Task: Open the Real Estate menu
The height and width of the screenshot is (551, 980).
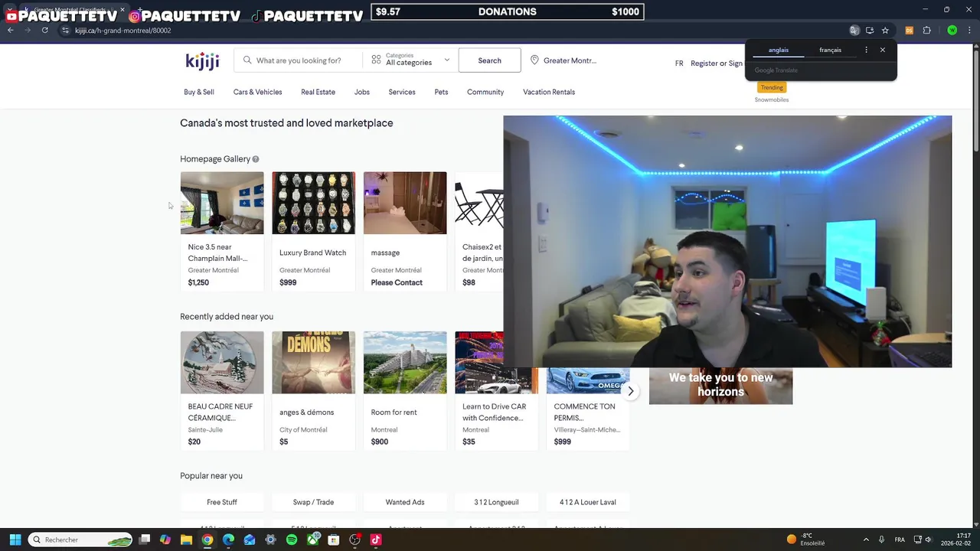Action: tap(318, 92)
